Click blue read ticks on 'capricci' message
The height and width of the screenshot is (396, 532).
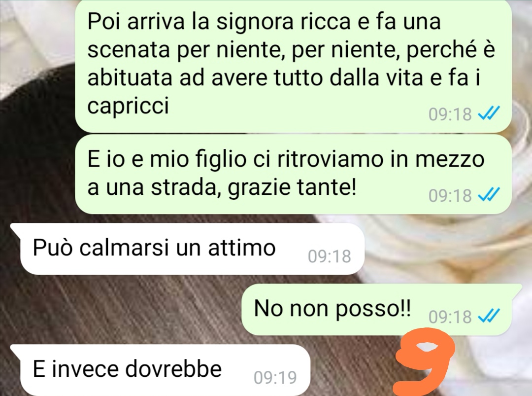489,113
